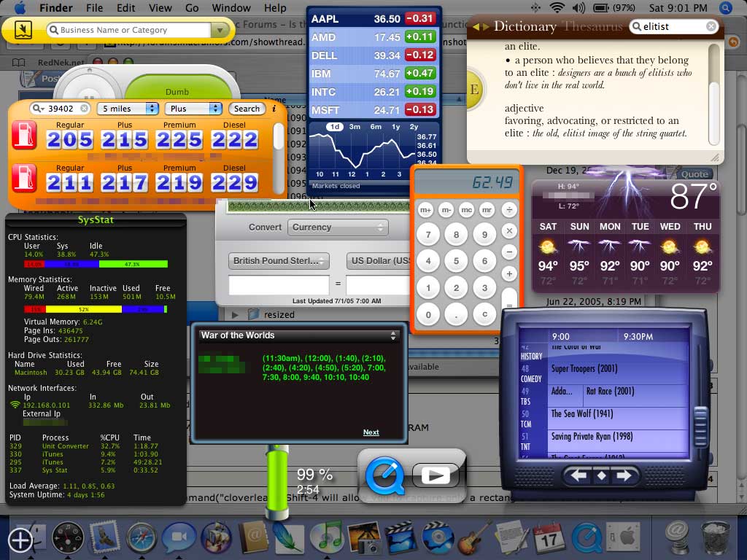Click the calculator minus key
Screen dimensions: 747x560
point(509,252)
